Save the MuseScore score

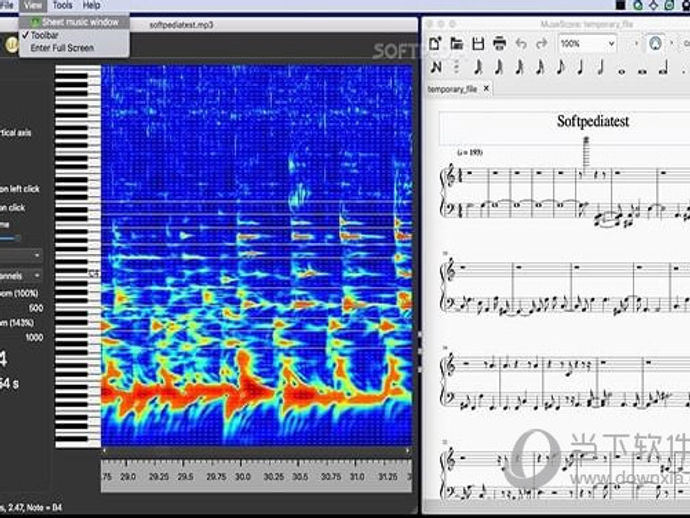(x=478, y=44)
